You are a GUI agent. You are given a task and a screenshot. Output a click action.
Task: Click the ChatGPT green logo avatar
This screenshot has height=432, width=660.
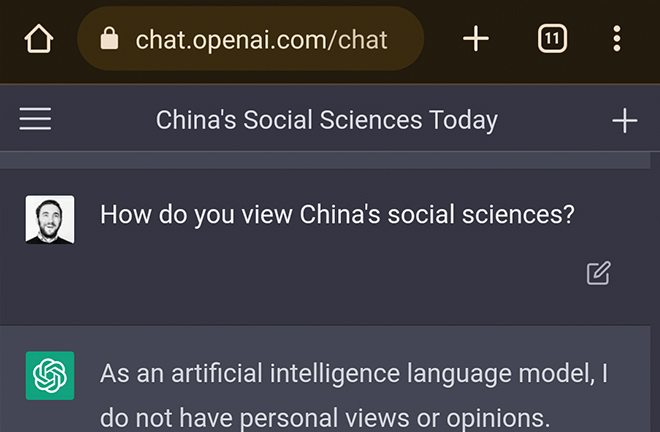pyautogui.click(x=50, y=375)
